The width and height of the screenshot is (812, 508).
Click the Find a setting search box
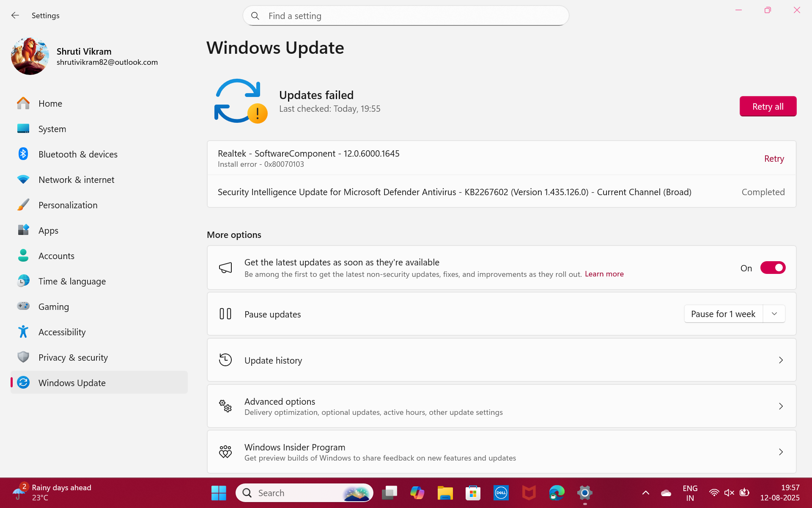coord(406,16)
